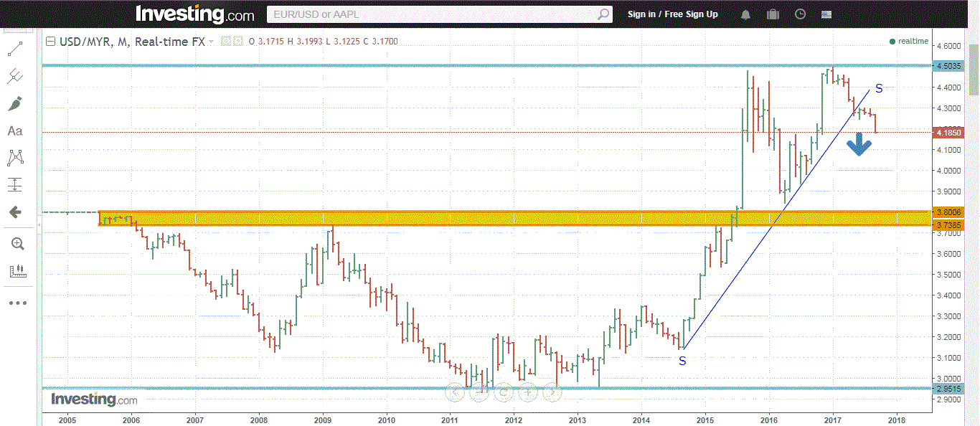Open the portfolio briefcase icon

(773, 14)
